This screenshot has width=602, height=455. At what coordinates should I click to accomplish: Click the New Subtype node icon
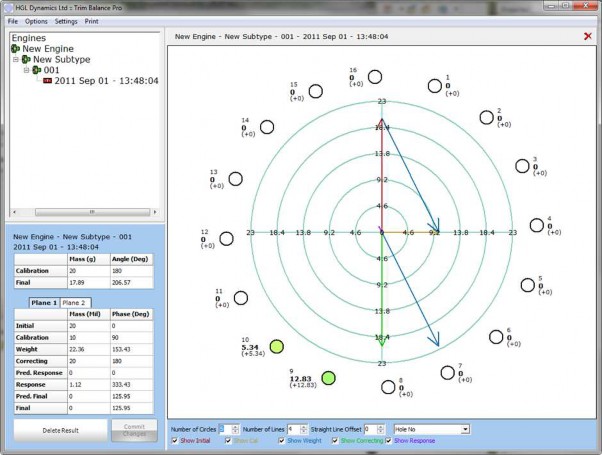26,59
